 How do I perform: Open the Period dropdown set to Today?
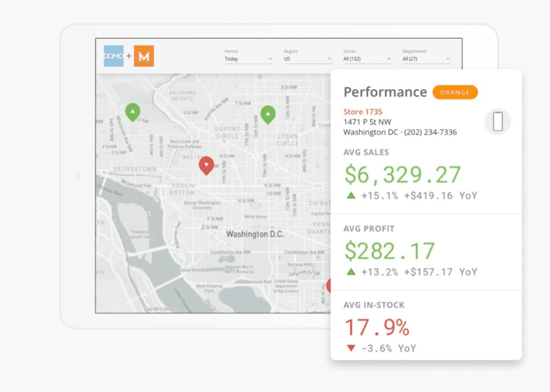pyautogui.click(x=249, y=59)
